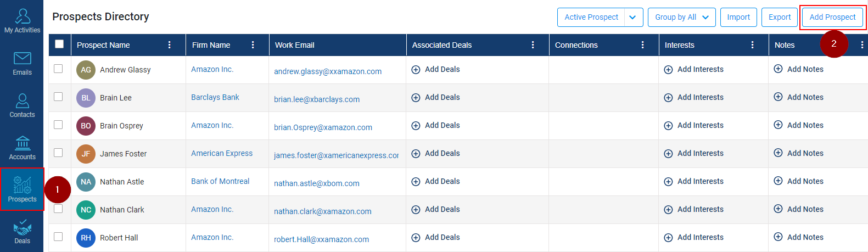
Task: Open Interests column options menu
Action: coord(752,45)
